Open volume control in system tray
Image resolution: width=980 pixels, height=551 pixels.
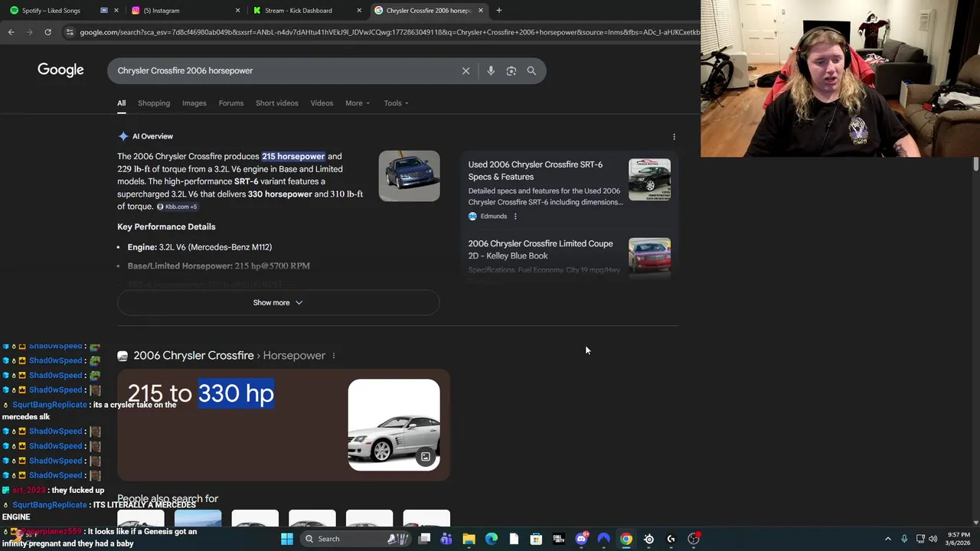[933, 539]
